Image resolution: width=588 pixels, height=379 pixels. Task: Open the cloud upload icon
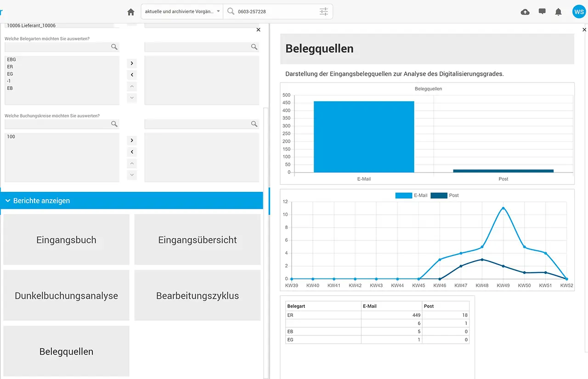[x=525, y=12]
